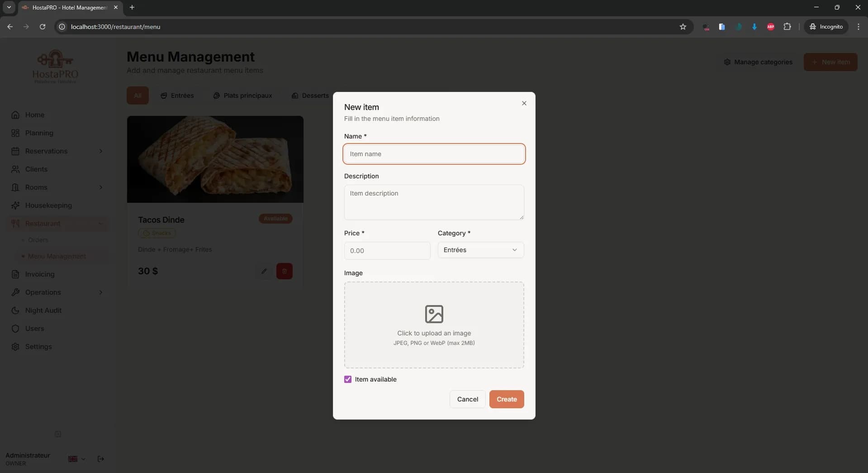Go to Invoicing from the sidebar
868x473 pixels.
[40, 274]
